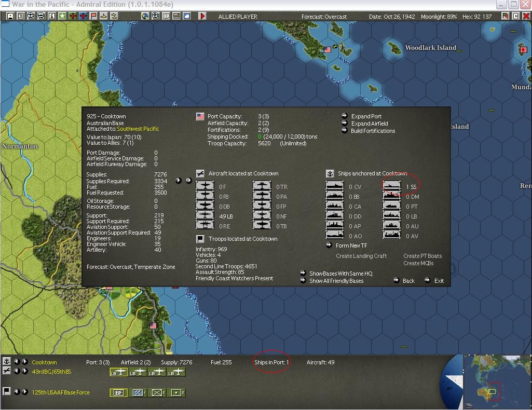532x410 pixels.
Task: Click Expand Port
Action: tap(366, 116)
